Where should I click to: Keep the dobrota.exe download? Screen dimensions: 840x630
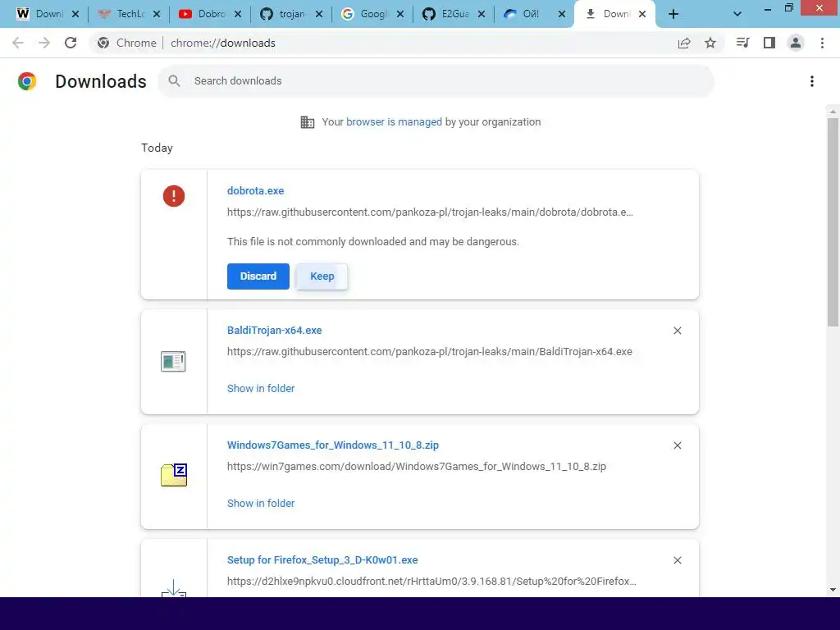[322, 276]
